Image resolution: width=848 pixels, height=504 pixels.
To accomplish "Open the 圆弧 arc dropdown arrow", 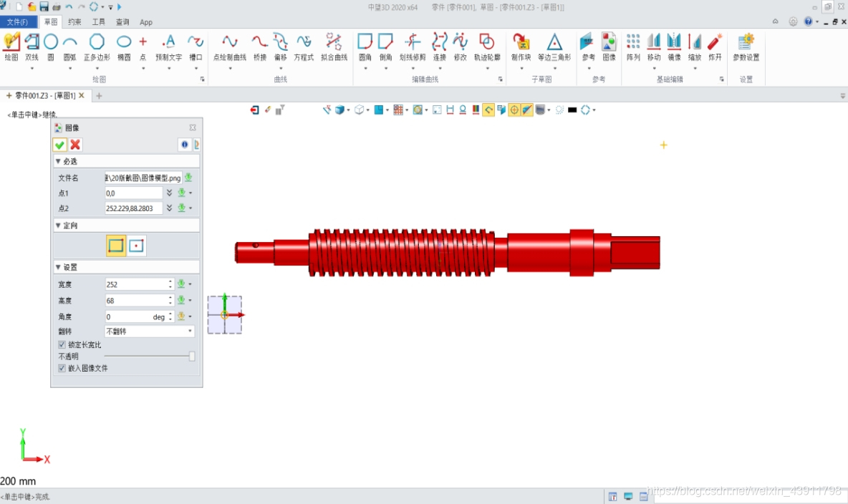I will pos(69,69).
